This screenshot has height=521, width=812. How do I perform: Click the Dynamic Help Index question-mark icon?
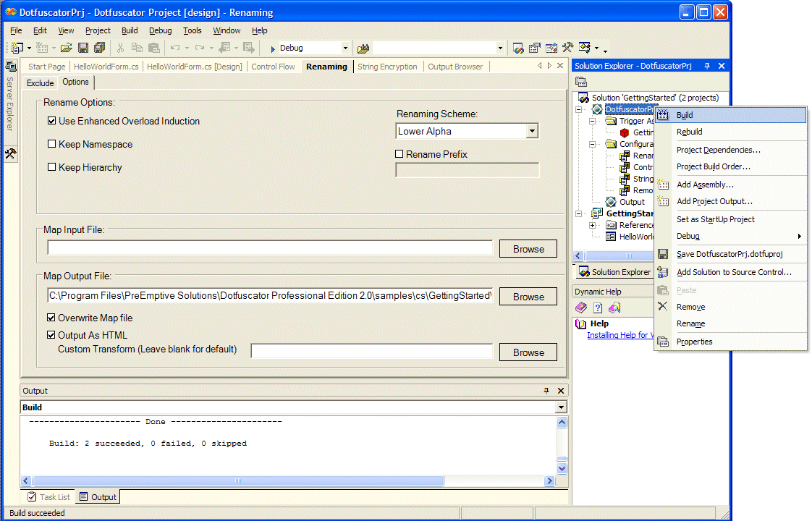(x=598, y=308)
